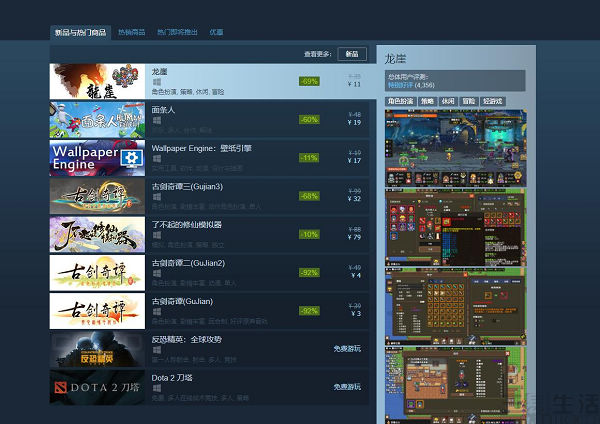600x424 pixels.
Task: Open the 古剑奇谭三(Gujian3) title link
Action: tap(187, 186)
